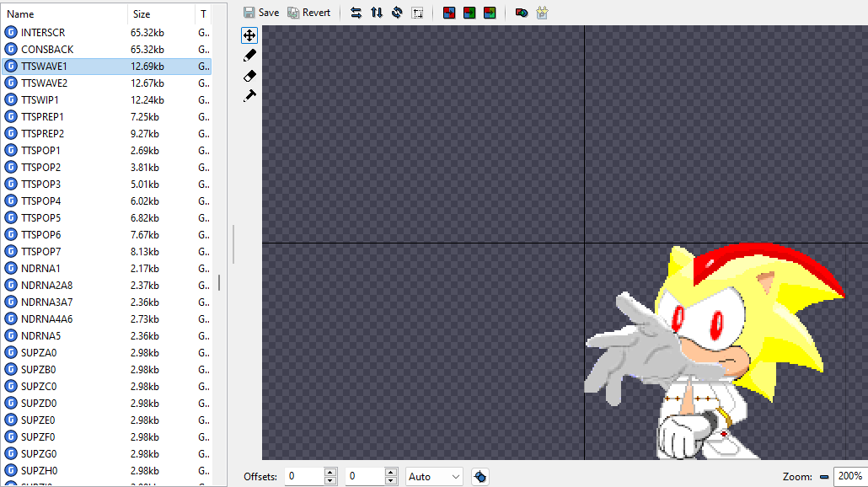Select the NDRNA3A7 entry
Viewport: 868px width, 487px height.
107,302
